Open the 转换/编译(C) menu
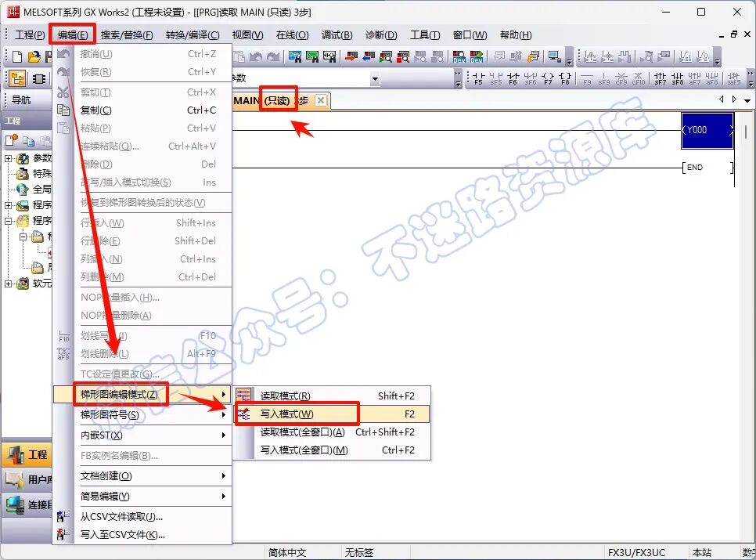The height and width of the screenshot is (560, 756). (x=193, y=34)
